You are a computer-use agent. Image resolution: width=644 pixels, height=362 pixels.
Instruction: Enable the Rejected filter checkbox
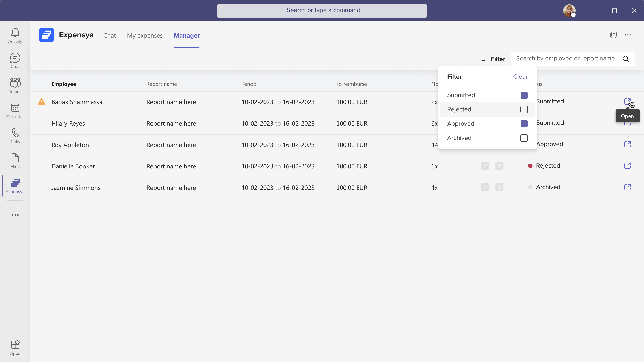[524, 109]
